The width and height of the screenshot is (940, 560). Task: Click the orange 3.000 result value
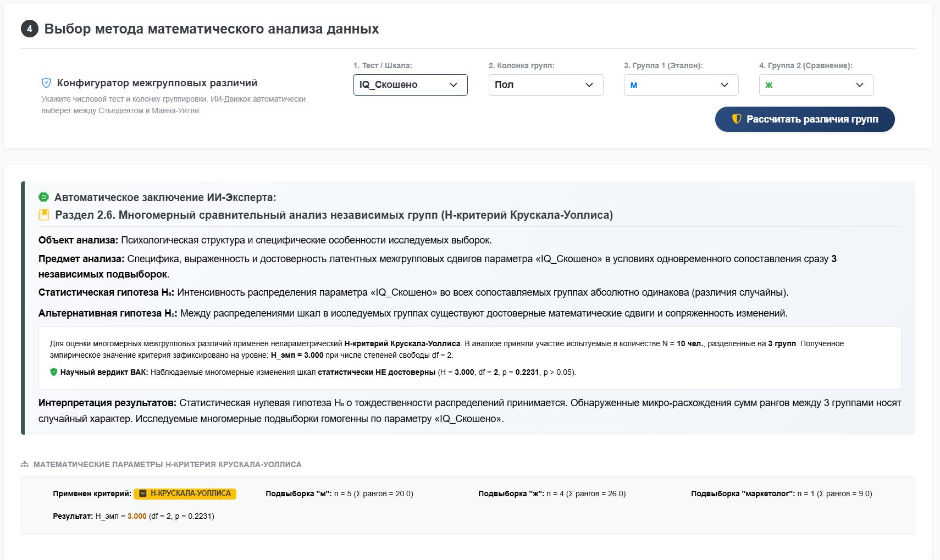tap(137, 516)
